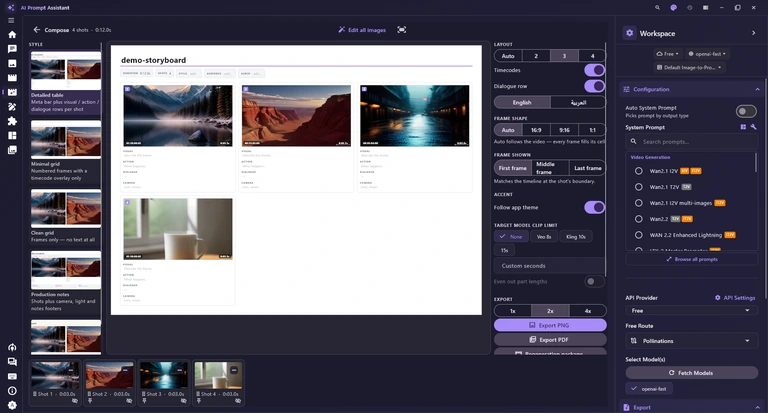Go to Home via sidebar house icon
This screenshot has height=413, width=768.
[x=12, y=34]
